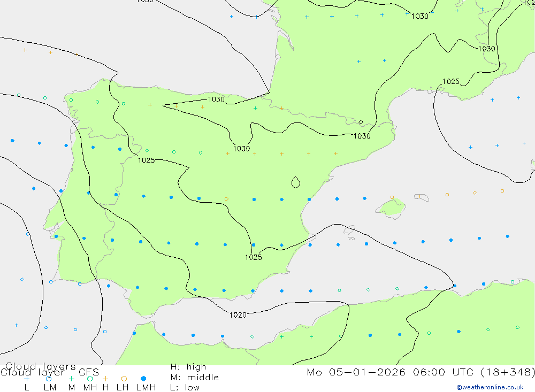Click the 'L: low' legend text
The width and height of the screenshot is (535, 392).
[185, 388]
